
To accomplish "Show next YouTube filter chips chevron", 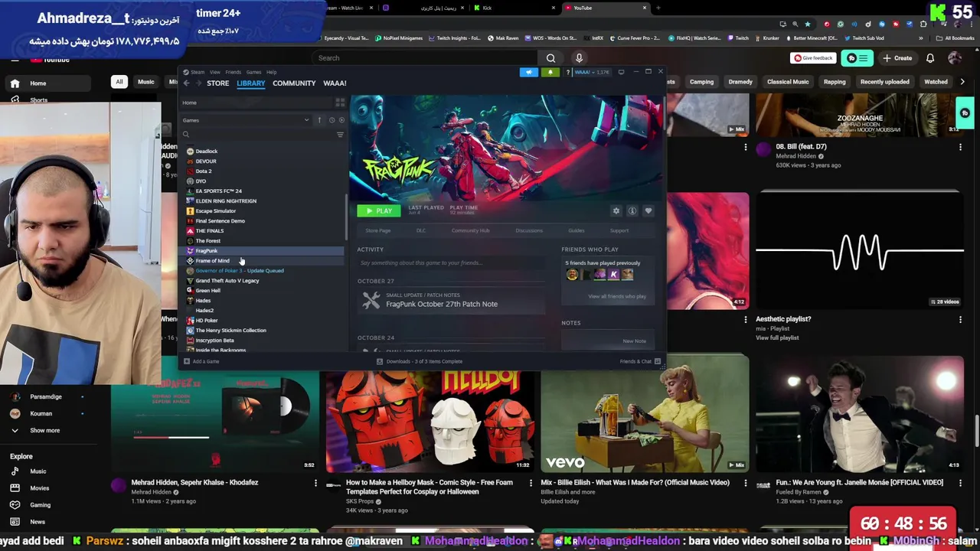I will tap(962, 82).
